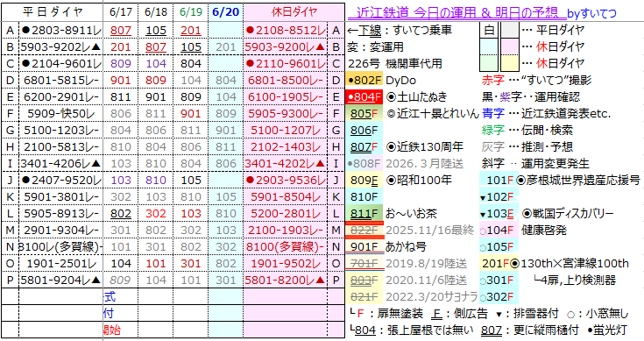Select the pink 休日ダイヤ column header

click(294, 12)
